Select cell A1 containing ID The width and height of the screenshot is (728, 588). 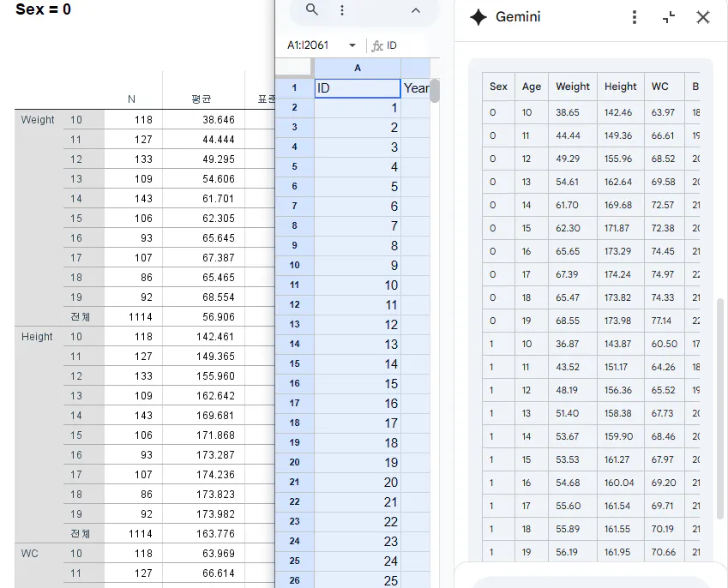(x=358, y=88)
